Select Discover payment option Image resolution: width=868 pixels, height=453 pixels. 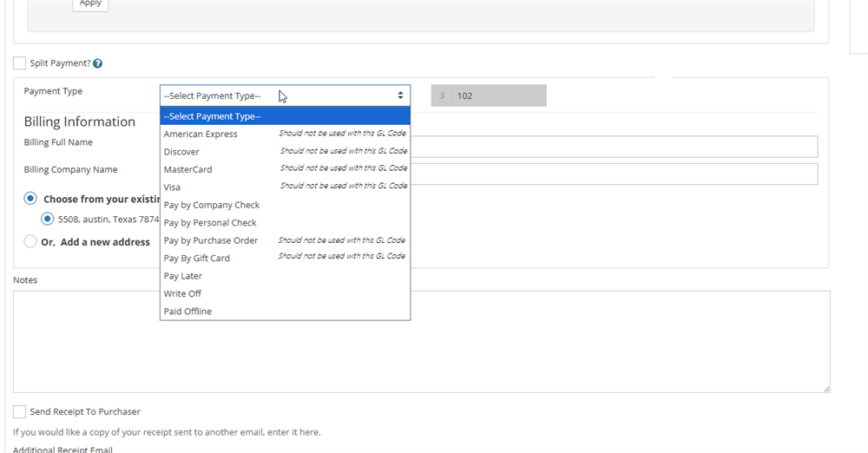[x=285, y=152]
